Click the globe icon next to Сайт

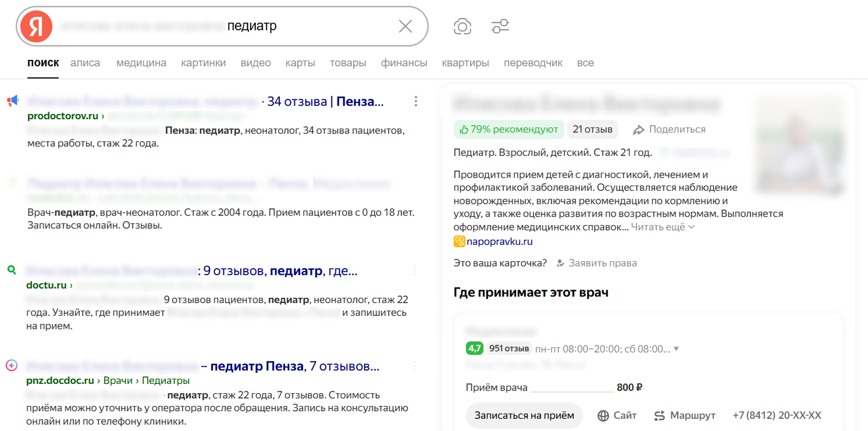[603, 416]
